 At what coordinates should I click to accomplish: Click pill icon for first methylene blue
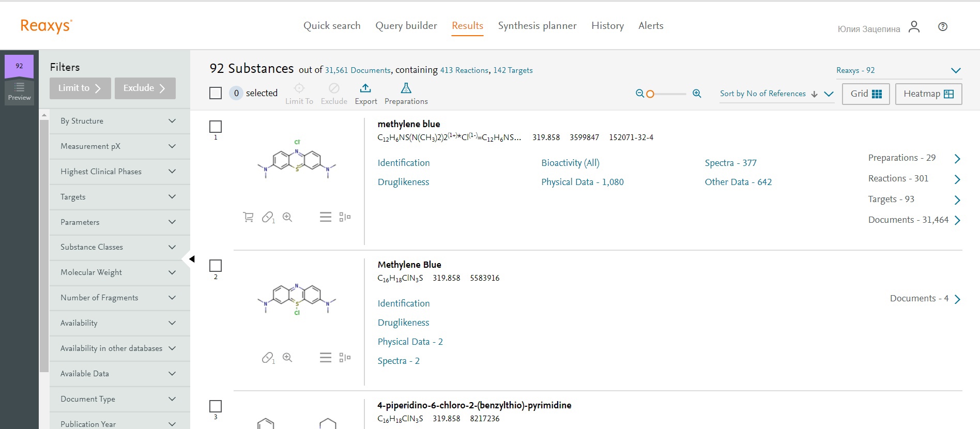point(268,217)
